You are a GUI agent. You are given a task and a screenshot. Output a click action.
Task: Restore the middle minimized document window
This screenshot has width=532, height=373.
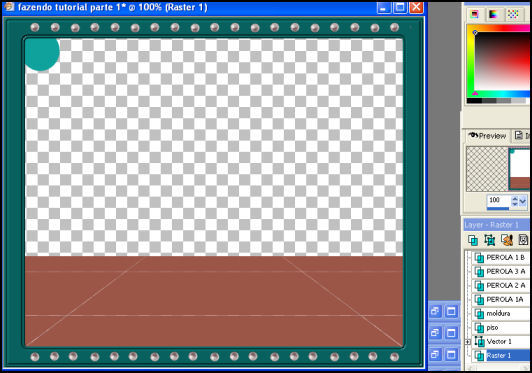(435, 333)
